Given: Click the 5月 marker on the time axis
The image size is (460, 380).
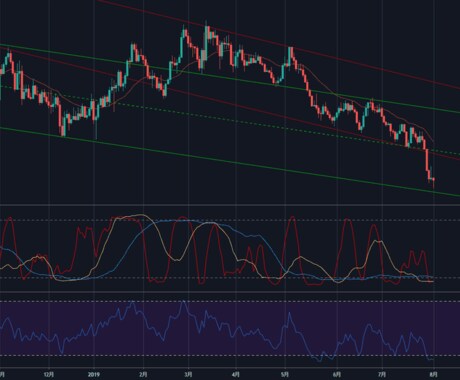Looking at the screenshot, I should point(285,374).
